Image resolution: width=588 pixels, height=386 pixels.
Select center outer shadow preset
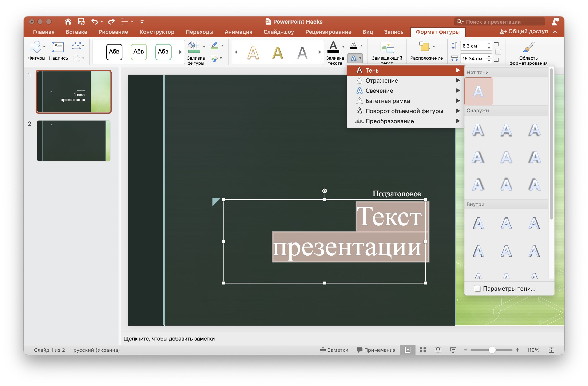pos(506,158)
